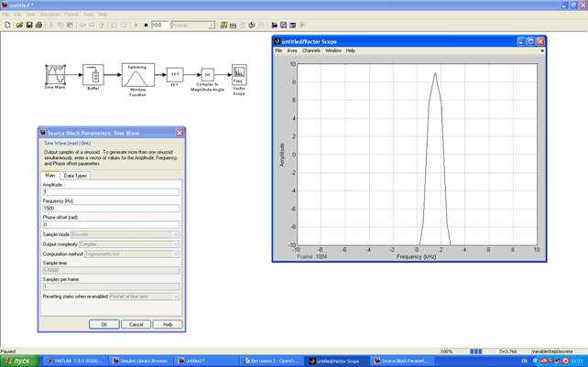Open the Axes menu in Vector Scope
Screen dimensions: 588x367
point(292,50)
